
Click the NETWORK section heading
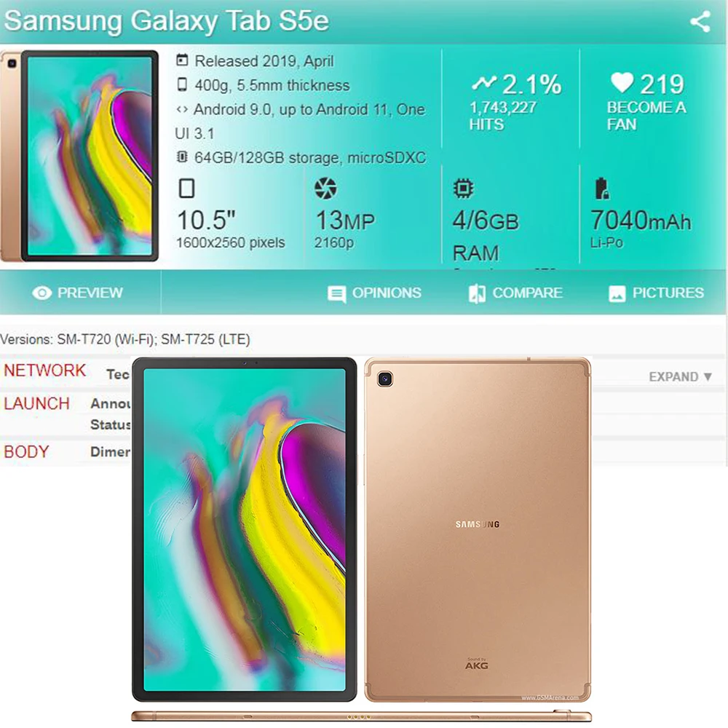pos(44,371)
